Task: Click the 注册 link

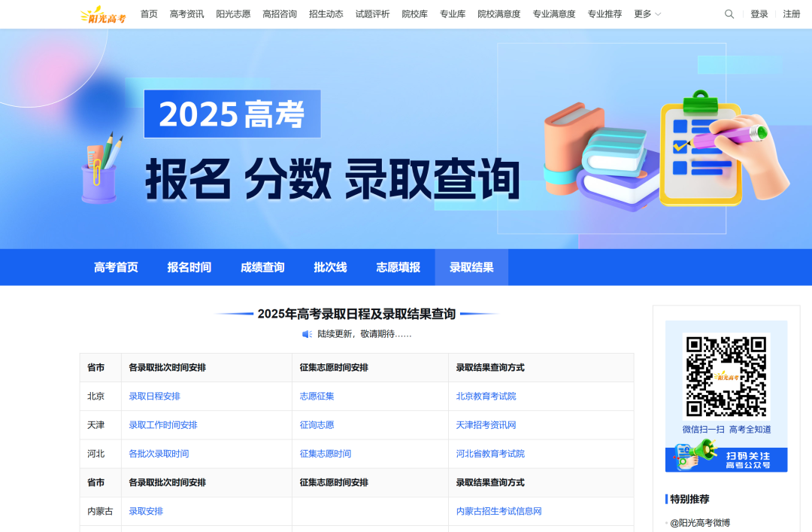Action: 792,14
